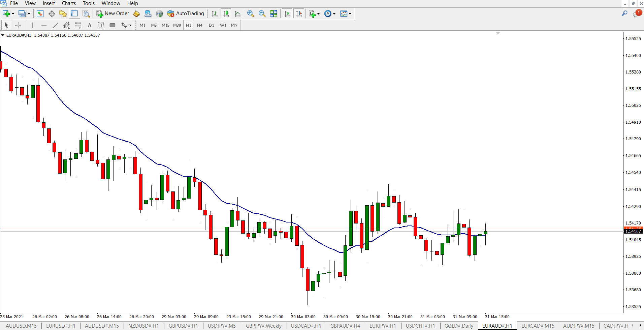
Task: Expand the Templates dropdown arrow
Action: click(x=350, y=14)
